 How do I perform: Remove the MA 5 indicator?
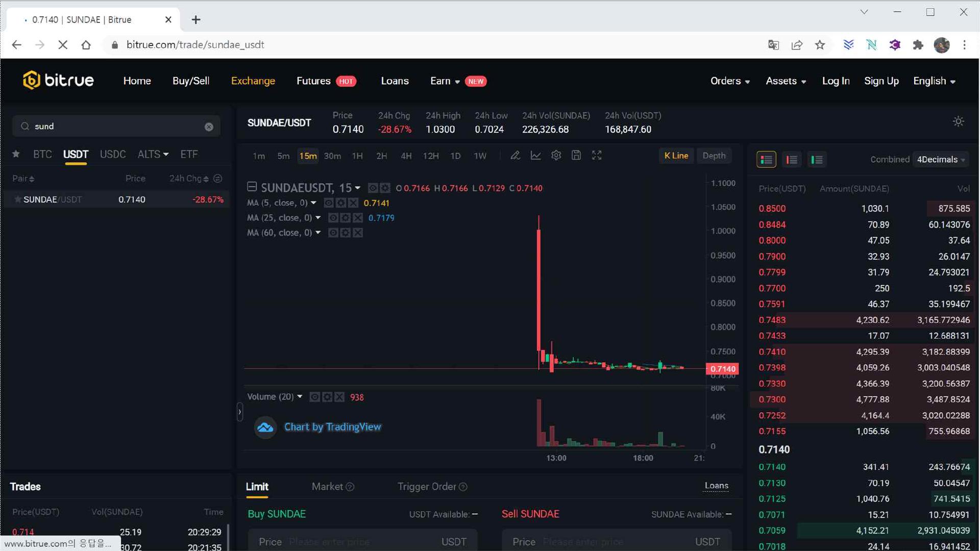point(353,203)
